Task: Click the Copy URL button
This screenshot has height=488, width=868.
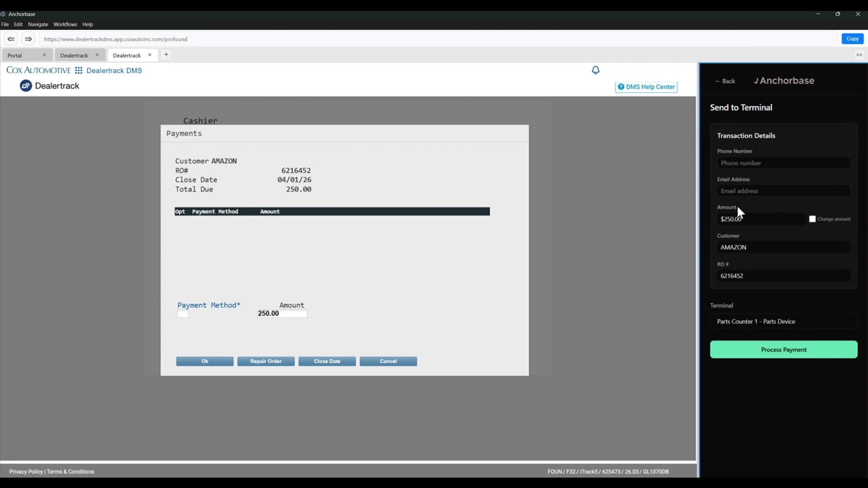Action: pos(852,39)
